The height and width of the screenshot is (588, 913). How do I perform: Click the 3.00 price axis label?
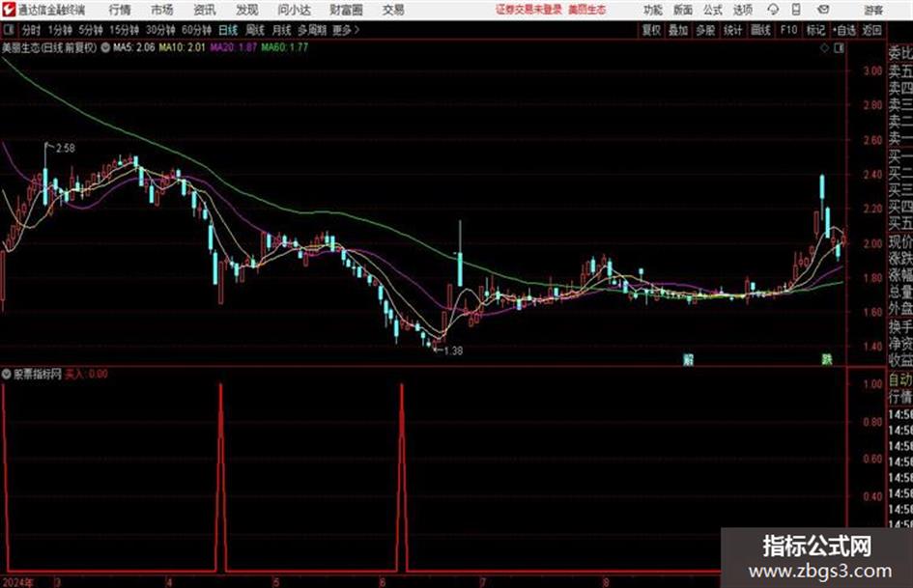tap(872, 71)
